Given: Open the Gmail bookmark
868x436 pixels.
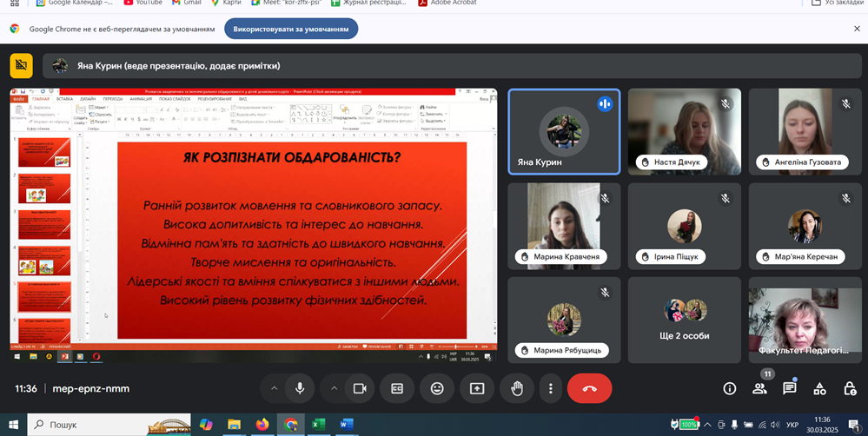Looking at the screenshot, I should (187, 3).
